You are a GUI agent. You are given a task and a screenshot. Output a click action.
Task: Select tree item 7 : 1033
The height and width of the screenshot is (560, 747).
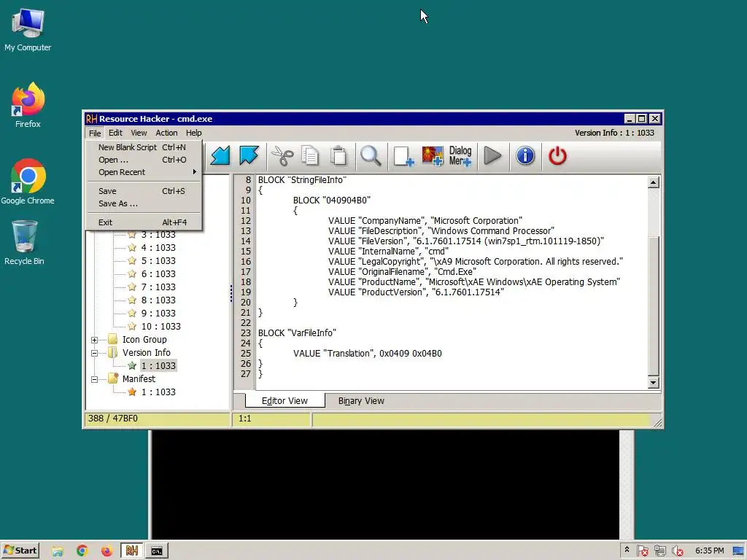(158, 287)
